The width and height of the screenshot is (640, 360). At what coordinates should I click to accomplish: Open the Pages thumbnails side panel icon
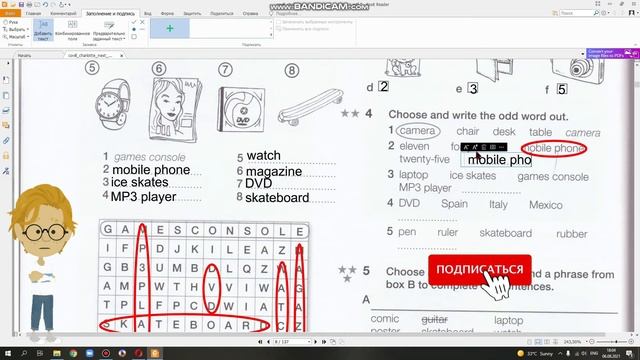click(6, 96)
